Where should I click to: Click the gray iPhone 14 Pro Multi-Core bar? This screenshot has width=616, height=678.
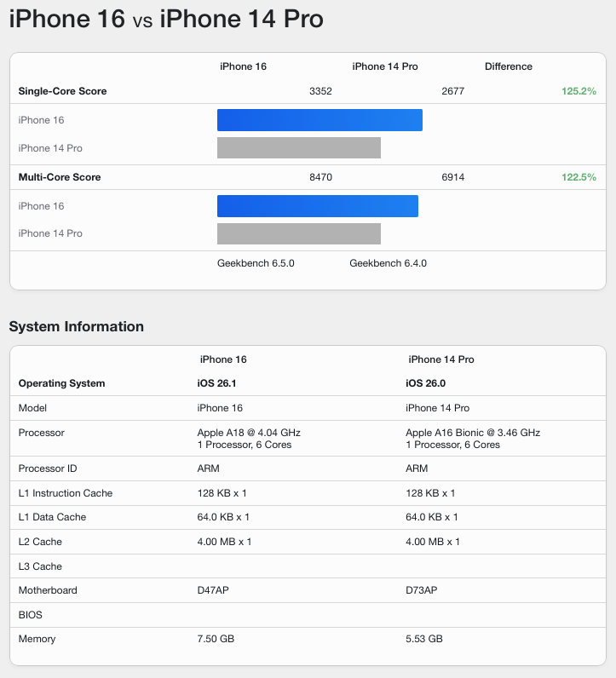pyautogui.click(x=298, y=233)
